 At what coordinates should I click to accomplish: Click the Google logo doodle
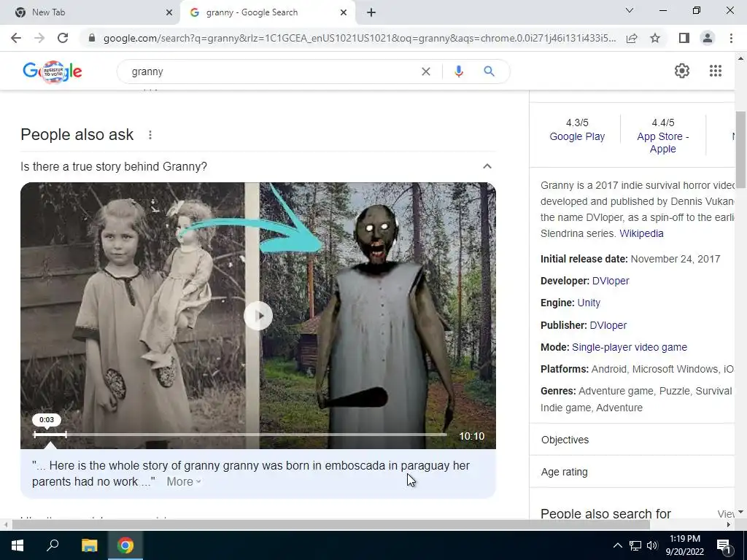[x=53, y=71]
